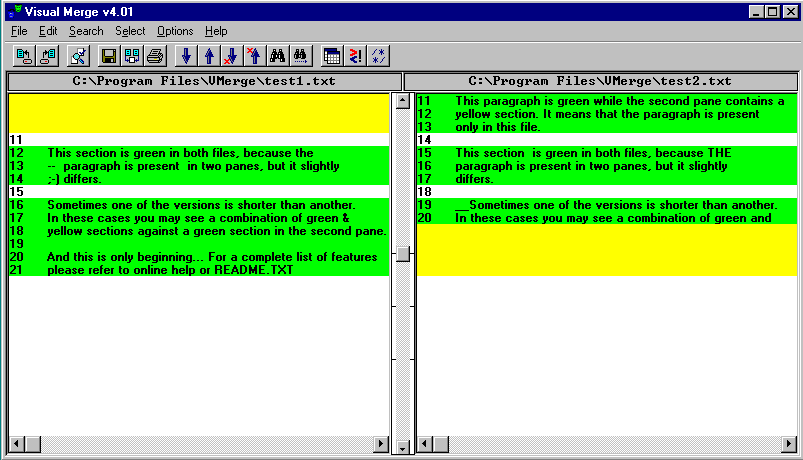803x460 pixels.
Task: Print using the printer icon
Action: pyautogui.click(x=155, y=56)
